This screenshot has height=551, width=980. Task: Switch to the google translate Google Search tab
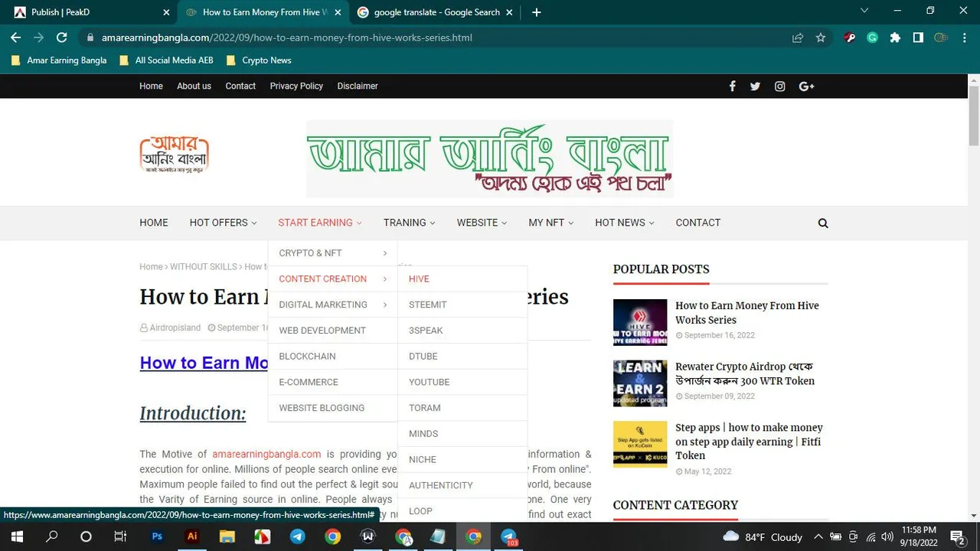436,12
